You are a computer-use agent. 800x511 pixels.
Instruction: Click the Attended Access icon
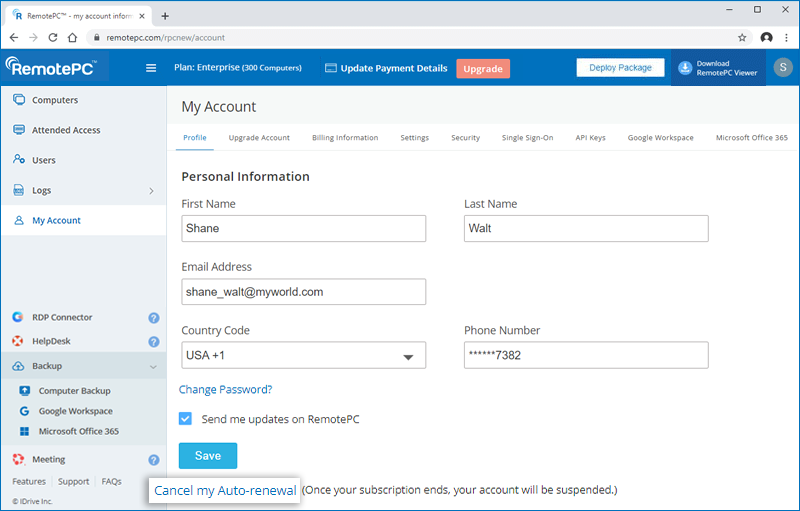click(x=19, y=130)
